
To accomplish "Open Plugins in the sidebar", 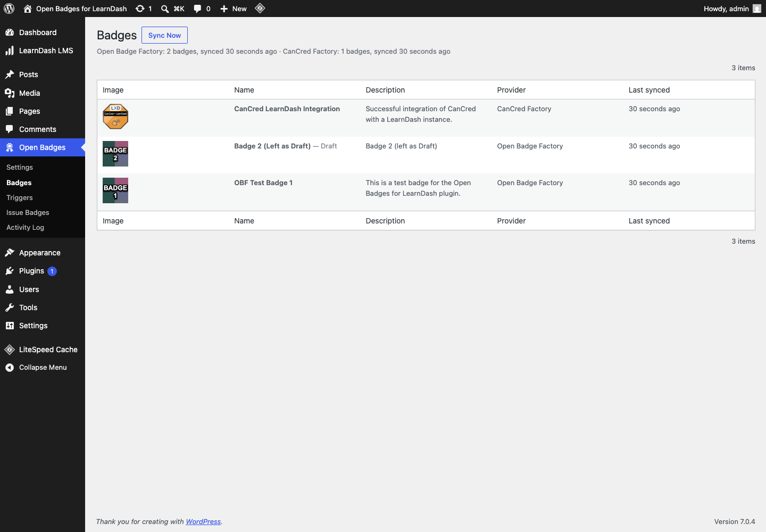I will (43, 271).
